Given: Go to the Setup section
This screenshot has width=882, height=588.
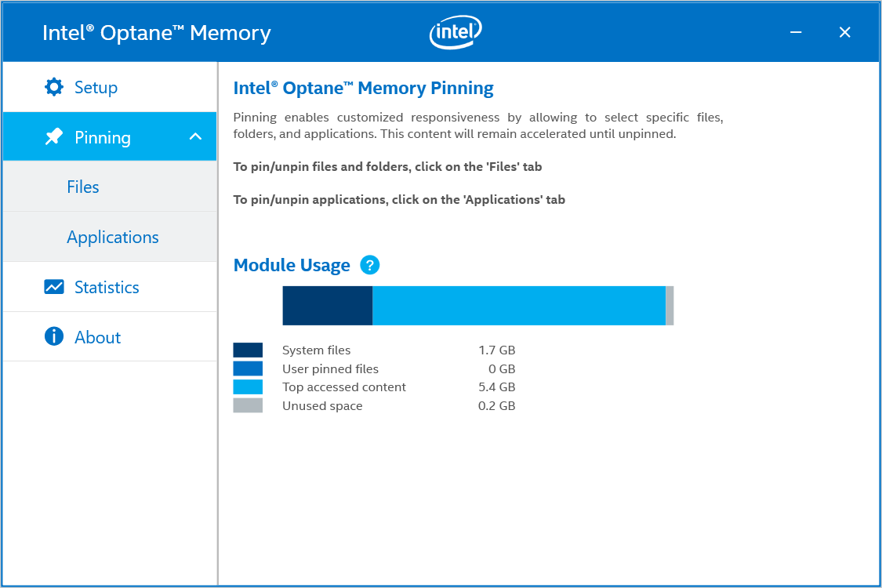Looking at the screenshot, I should (x=96, y=87).
